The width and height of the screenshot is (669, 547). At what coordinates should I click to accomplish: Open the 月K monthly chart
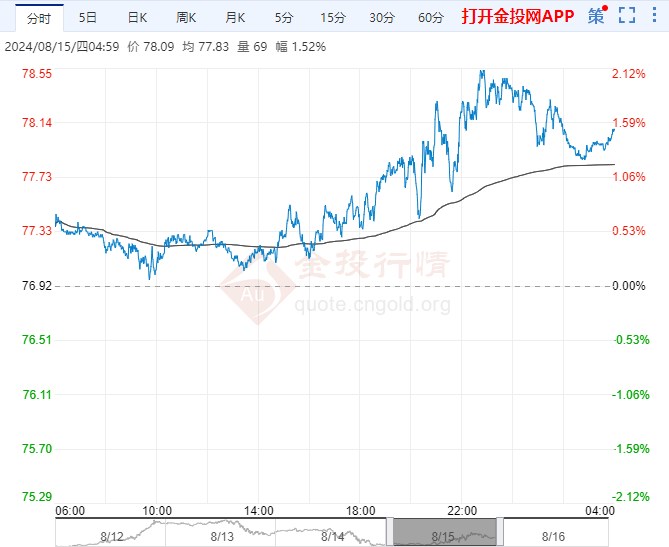pyautogui.click(x=235, y=17)
